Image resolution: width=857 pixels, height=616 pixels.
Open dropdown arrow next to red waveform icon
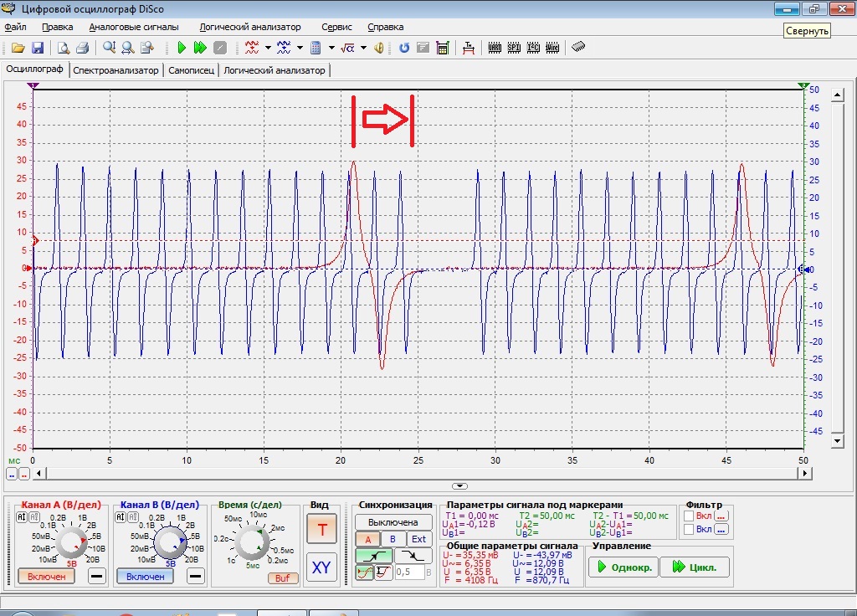(x=268, y=48)
